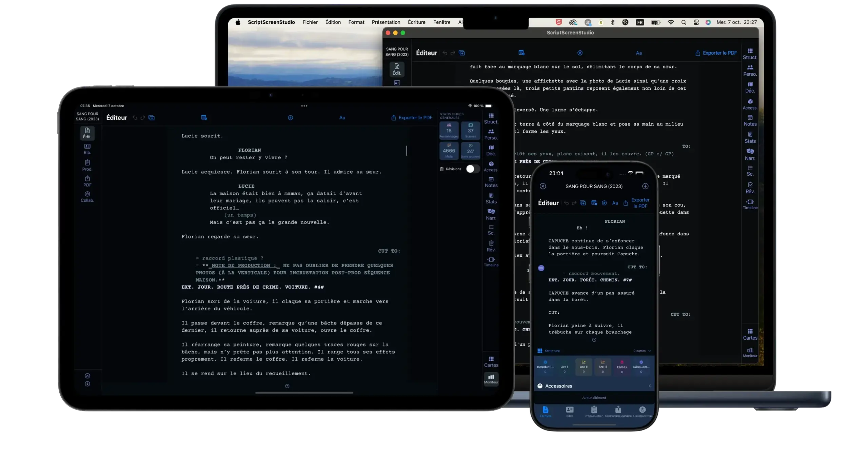Click the Wi-Fi icon in the macOS menu bar
The width and height of the screenshot is (868, 453).
pyautogui.click(x=670, y=22)
